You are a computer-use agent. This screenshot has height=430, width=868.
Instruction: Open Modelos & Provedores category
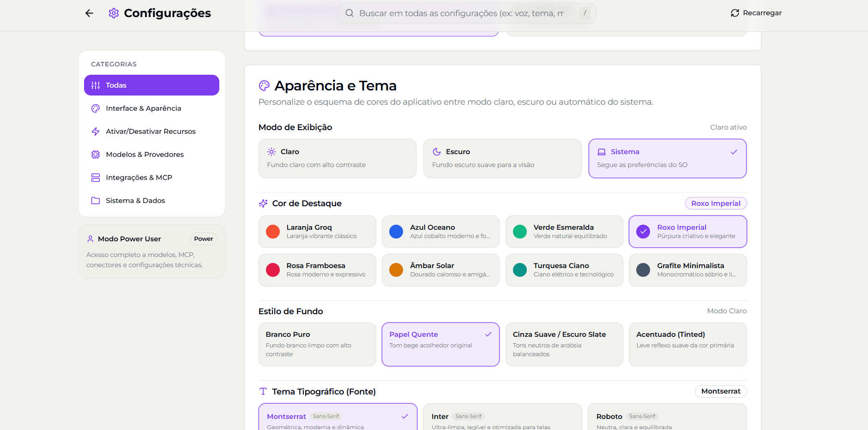[x=151, y=155]
